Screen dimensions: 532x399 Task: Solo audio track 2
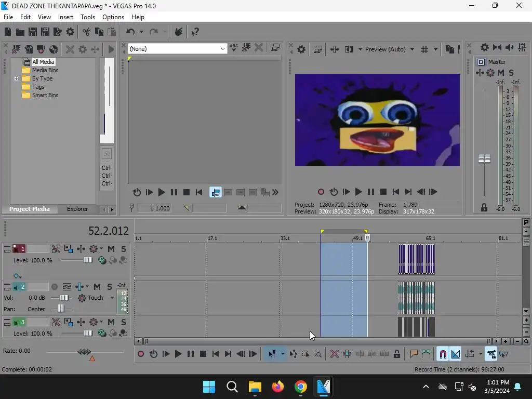pos(109,287)
